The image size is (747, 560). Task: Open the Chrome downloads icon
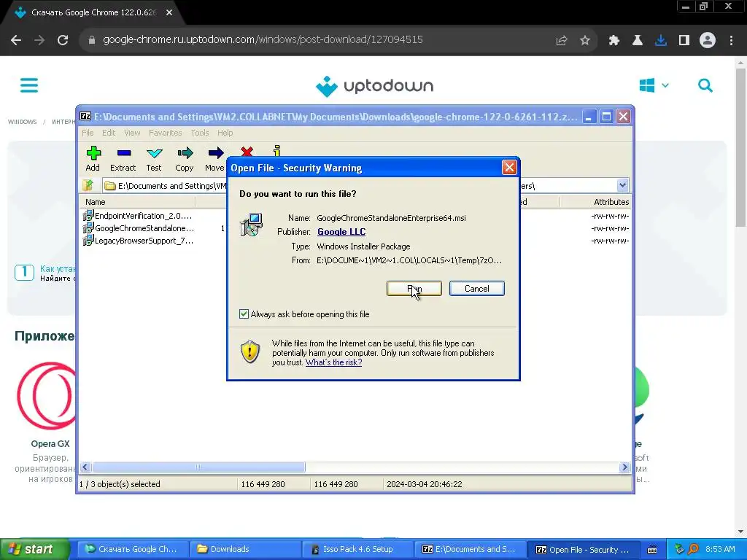tap(661, 41)
